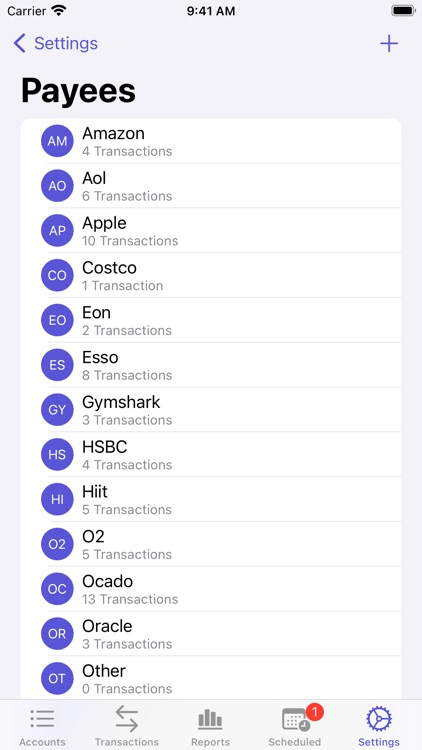
Task: Open the Apple payee row
Action: [211, 231]
